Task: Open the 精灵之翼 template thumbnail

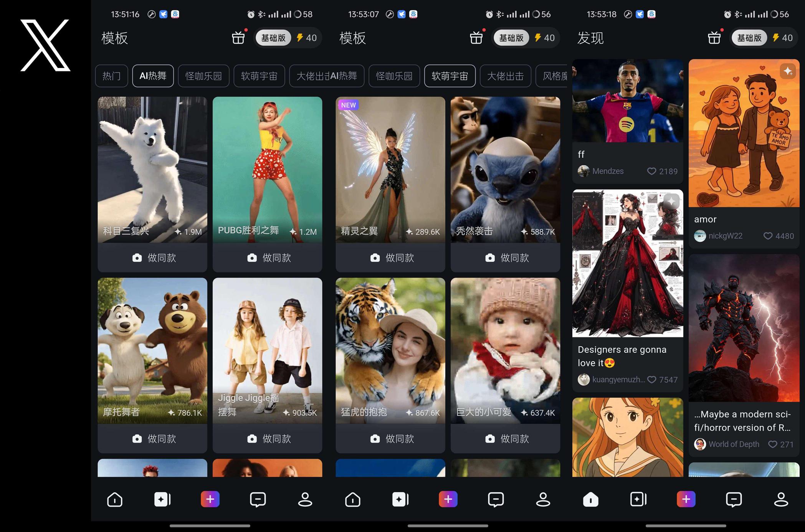Action: pos(390,169)
